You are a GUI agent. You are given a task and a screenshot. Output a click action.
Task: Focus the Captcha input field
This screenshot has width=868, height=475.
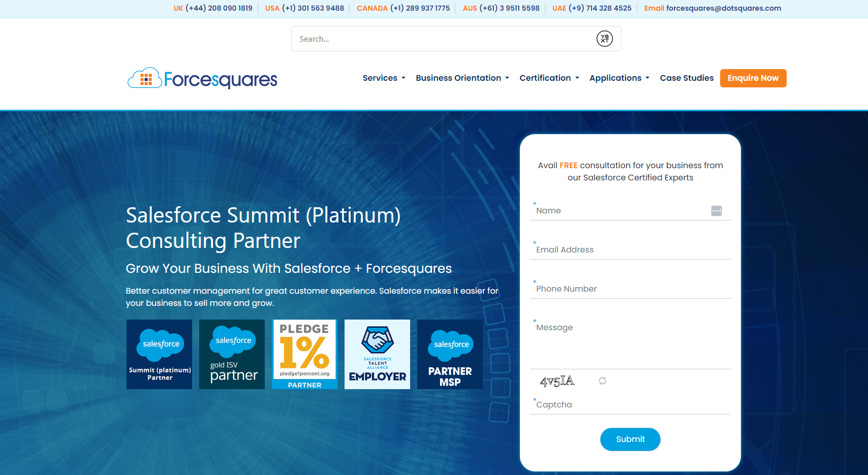click(x=630, y=405)
